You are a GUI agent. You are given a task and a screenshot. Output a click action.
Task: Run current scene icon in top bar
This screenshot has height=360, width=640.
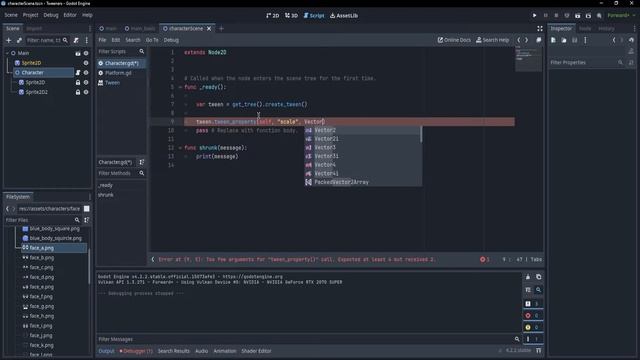coord(578,16)
